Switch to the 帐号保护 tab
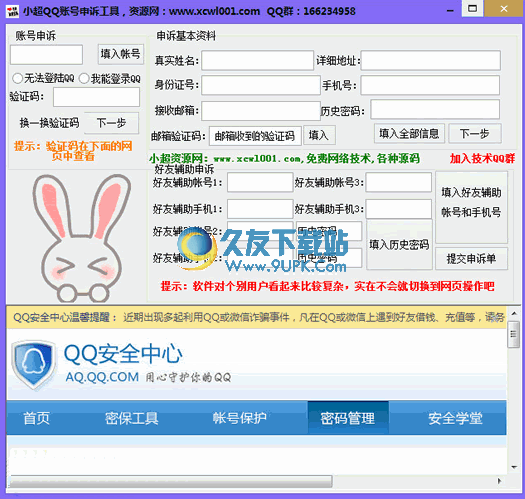 click(239, 418)
